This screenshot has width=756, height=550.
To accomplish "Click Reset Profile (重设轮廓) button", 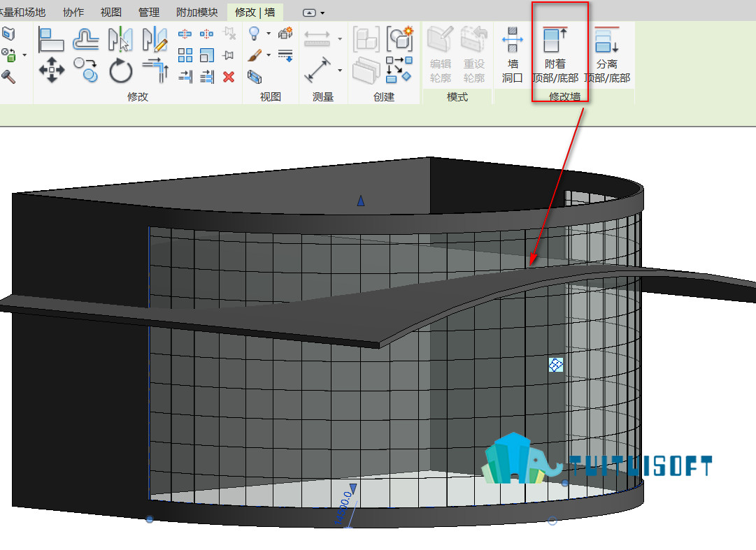I will [474, 55].
